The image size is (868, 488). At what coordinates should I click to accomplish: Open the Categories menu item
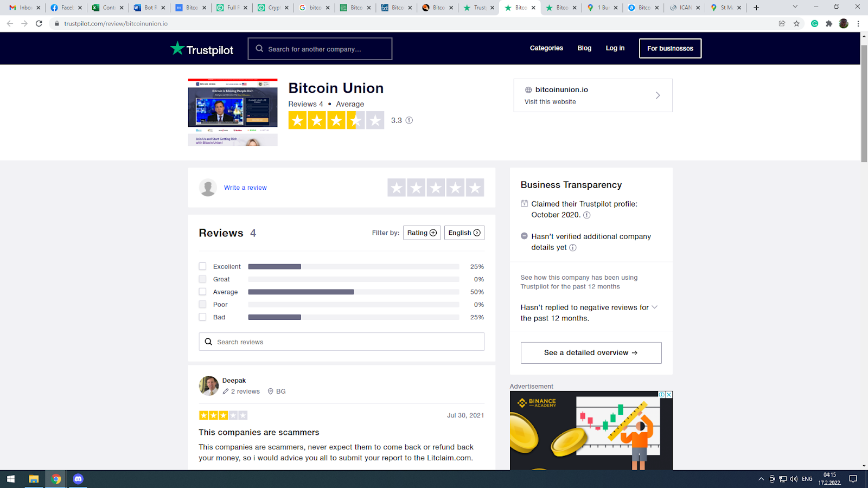[x=546, y=48]
